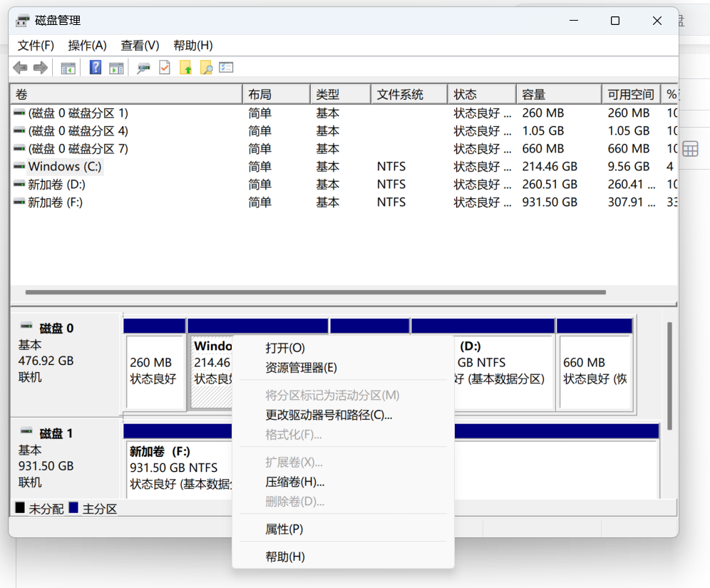Click the disk with magnifier toolbar icon
Image resolution: width=710 pixels, height=588 pixels.
coord(143,68)
